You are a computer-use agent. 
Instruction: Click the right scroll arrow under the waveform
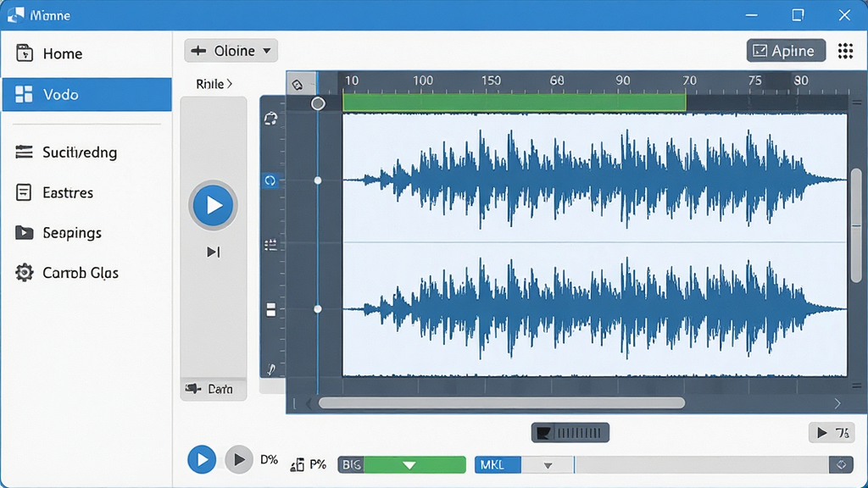pyautogui.click(x=837, y=404)
